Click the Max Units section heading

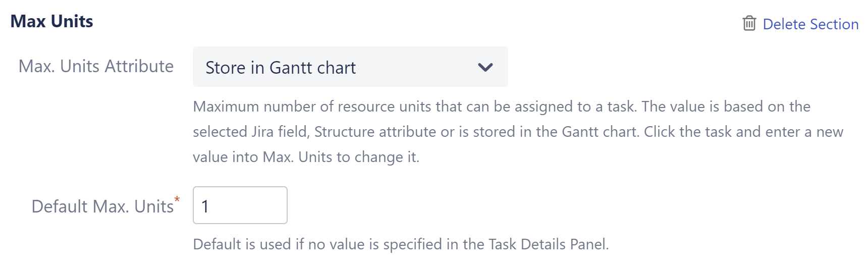[52, 21]
